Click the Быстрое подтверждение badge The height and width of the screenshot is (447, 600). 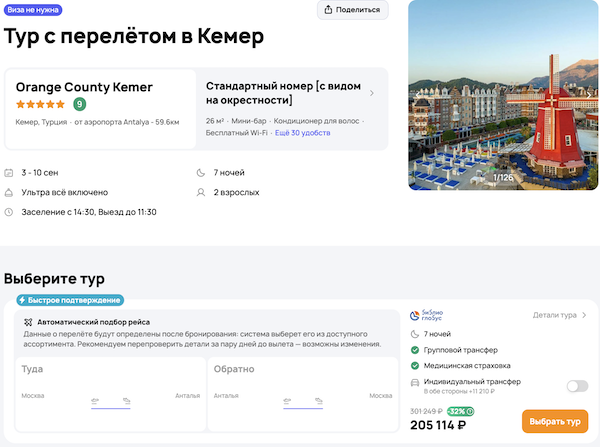click(x=67, y=300)
